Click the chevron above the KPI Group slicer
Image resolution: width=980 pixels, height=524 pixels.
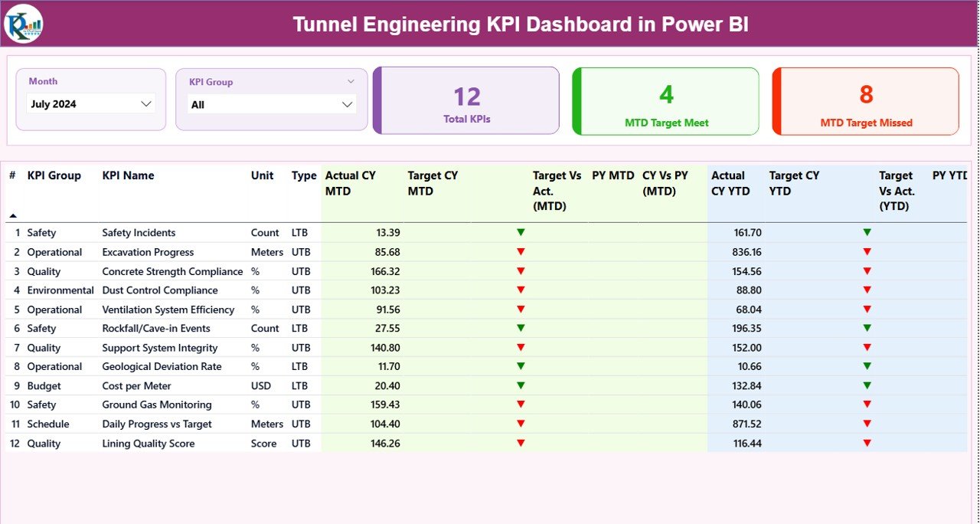pyautogui.click(x=351, y=81)
